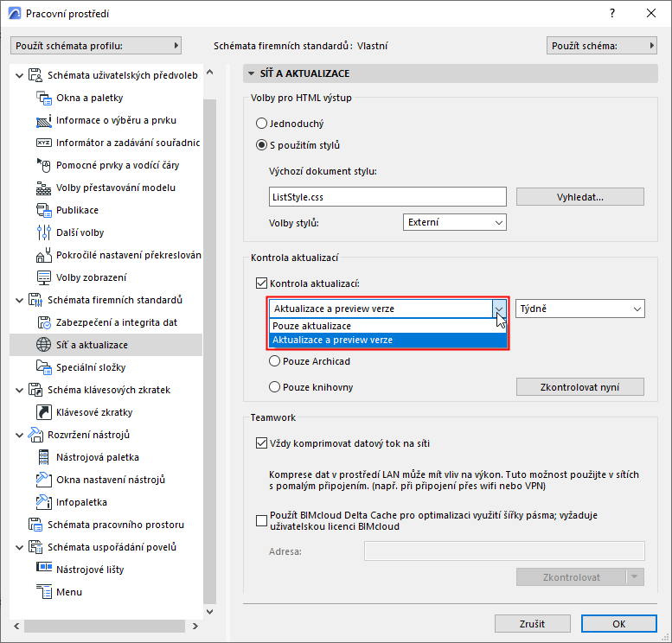This screenshot has height=643, width=672.
Task: Click the Informátor a zadávání souřadnic XYZ icon
Action: click(x=44, y=143)
